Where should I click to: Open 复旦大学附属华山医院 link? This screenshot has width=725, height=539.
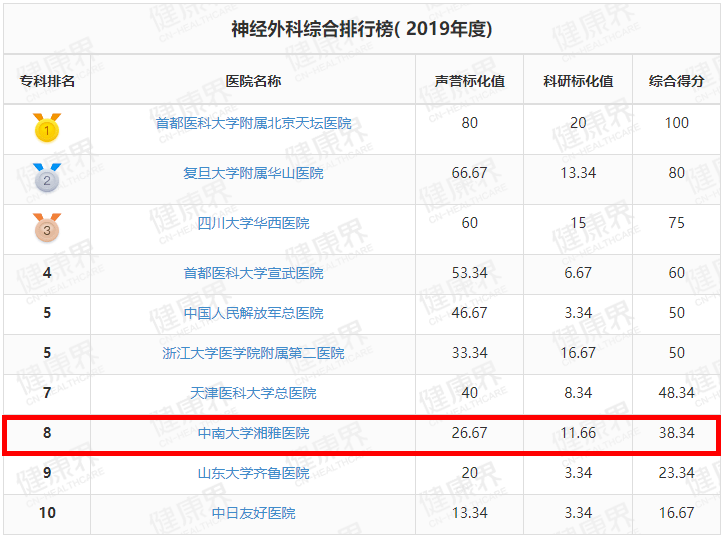[253, 173]
